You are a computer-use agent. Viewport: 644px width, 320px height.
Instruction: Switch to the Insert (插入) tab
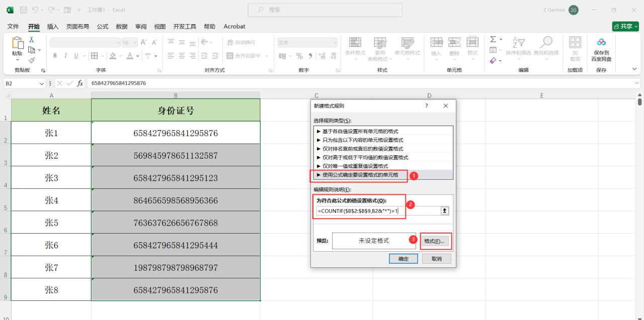tap(52, 26)
